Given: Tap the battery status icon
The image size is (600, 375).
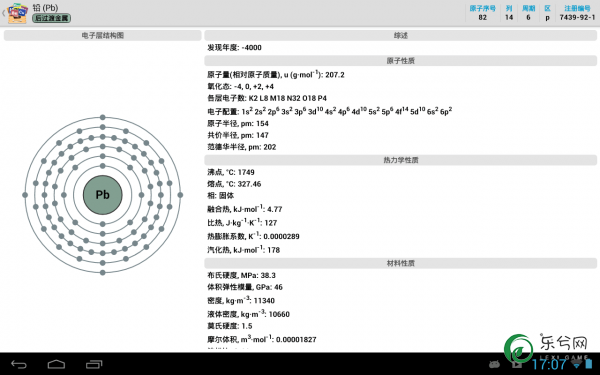Looking at the screenshot, I should (589, 364).
